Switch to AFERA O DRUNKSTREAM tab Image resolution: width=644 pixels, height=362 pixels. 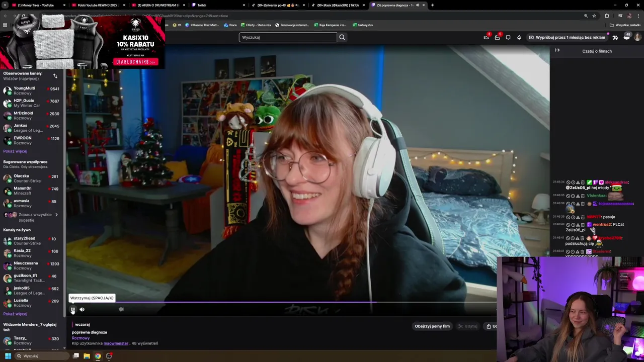point(158,5)
